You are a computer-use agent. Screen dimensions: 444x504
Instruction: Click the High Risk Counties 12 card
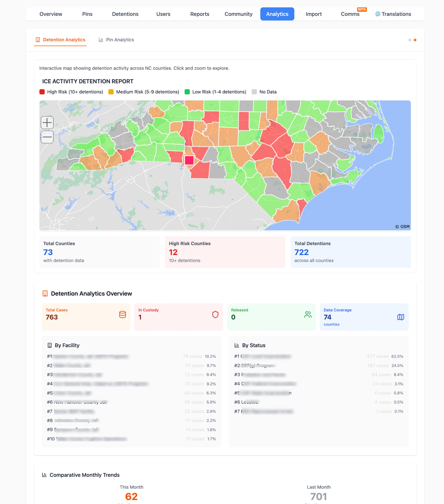coord(225,252)
